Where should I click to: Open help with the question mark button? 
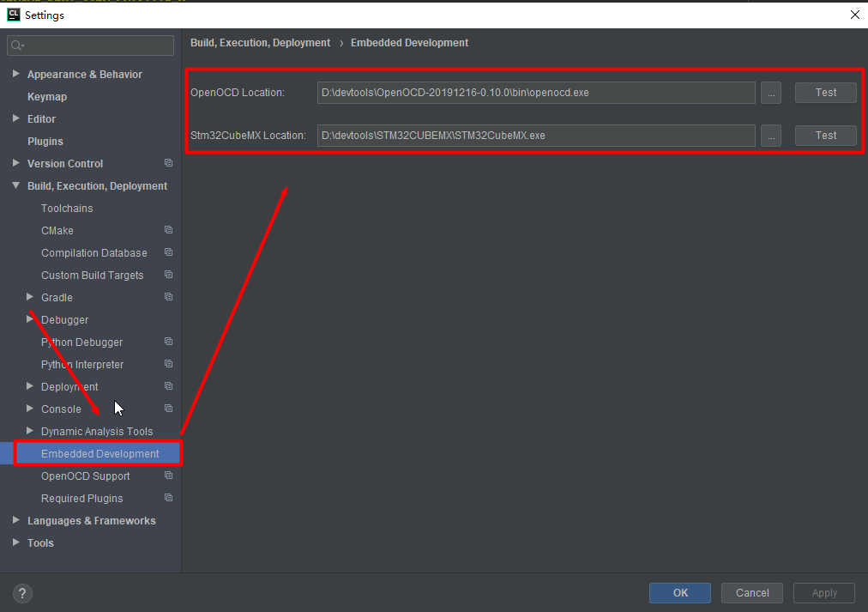pos(22,593)
